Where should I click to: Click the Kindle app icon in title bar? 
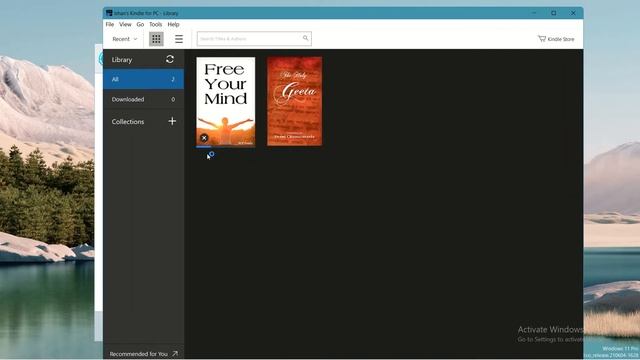tap(109, 13)
